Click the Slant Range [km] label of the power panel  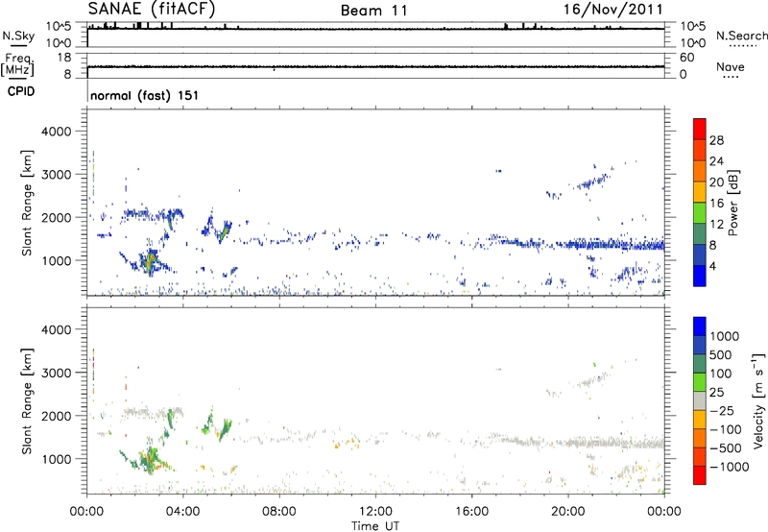[x=27, y=203]
